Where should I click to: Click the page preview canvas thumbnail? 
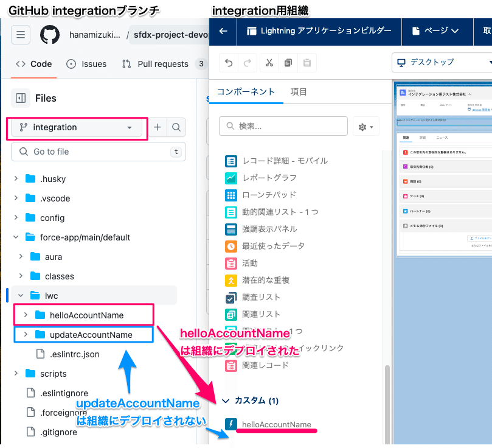tap(444, 170)
